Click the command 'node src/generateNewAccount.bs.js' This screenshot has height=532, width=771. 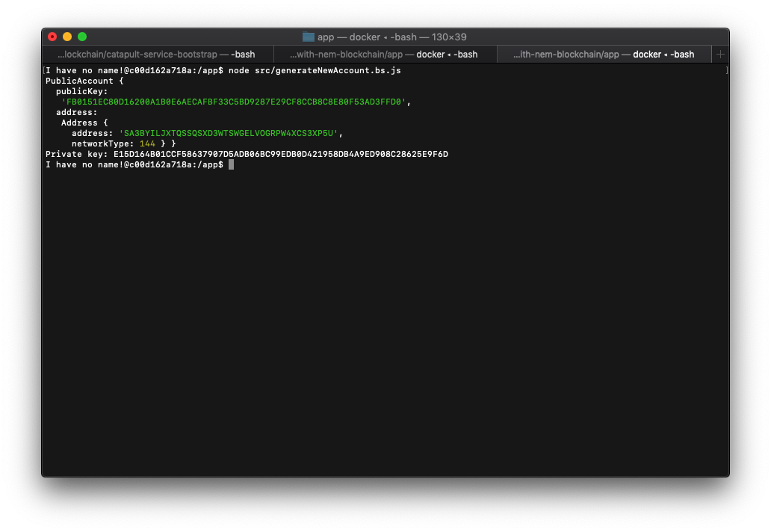point(315,70)
